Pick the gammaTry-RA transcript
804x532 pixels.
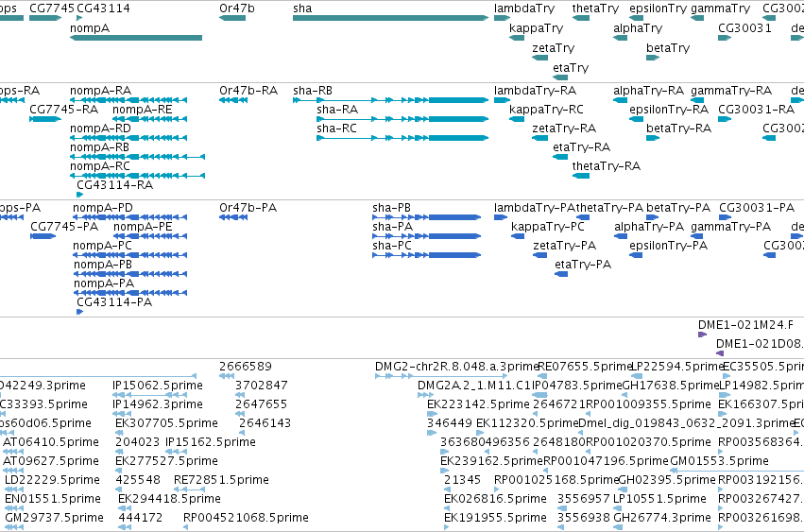click(697, 100)
